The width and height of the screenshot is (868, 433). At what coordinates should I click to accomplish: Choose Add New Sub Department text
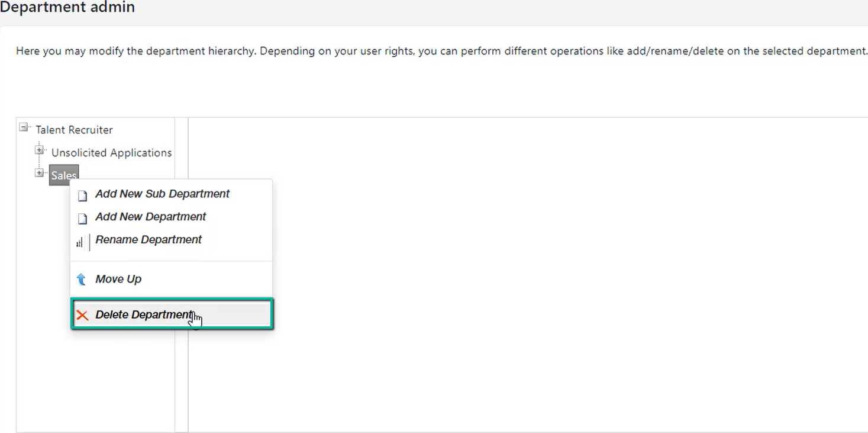click(x=162, y=194)
